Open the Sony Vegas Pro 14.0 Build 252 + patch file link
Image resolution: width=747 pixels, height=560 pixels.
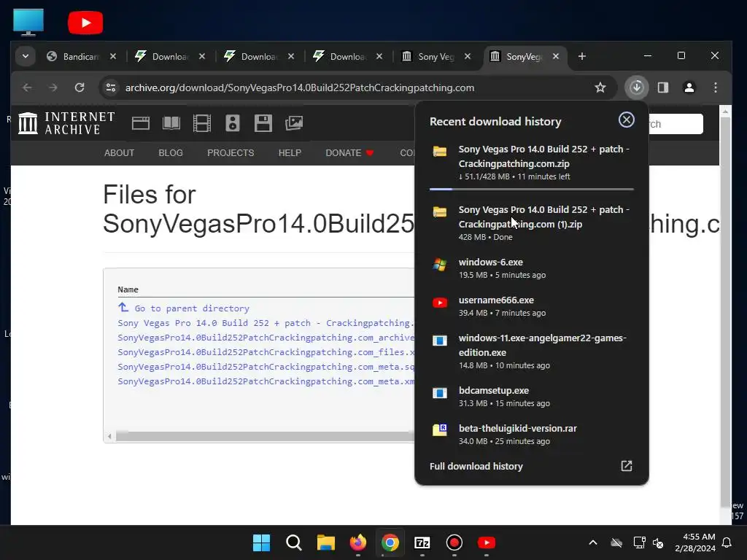pos(266,323)
